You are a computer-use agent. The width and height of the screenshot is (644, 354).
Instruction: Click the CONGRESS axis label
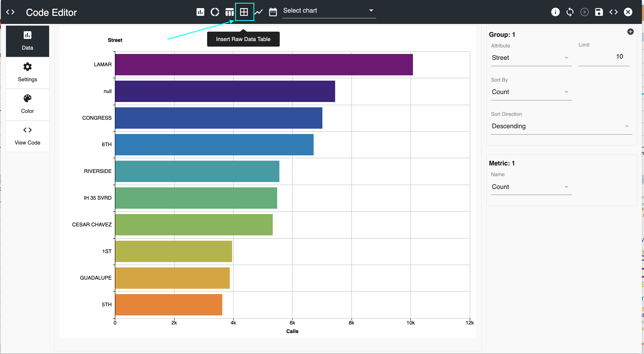point(97,118)
